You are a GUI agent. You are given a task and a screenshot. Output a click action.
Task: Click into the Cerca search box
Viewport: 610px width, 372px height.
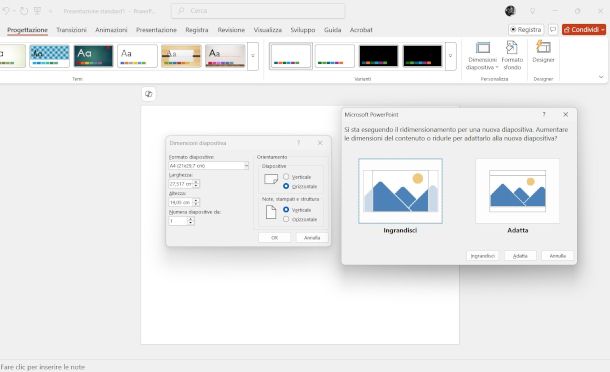pyautogui.click(x=258, y=11)
